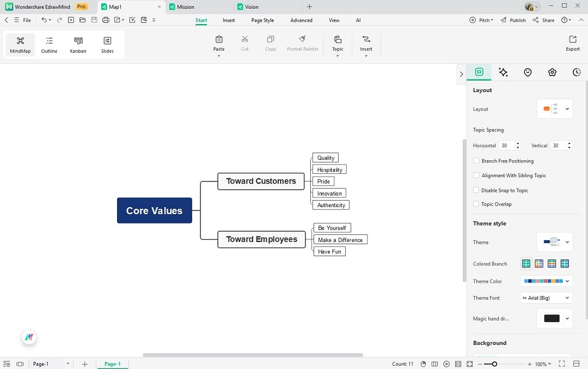Click the Export icon
The height and width of the screenshot is (369, 588).
point(573,39)
